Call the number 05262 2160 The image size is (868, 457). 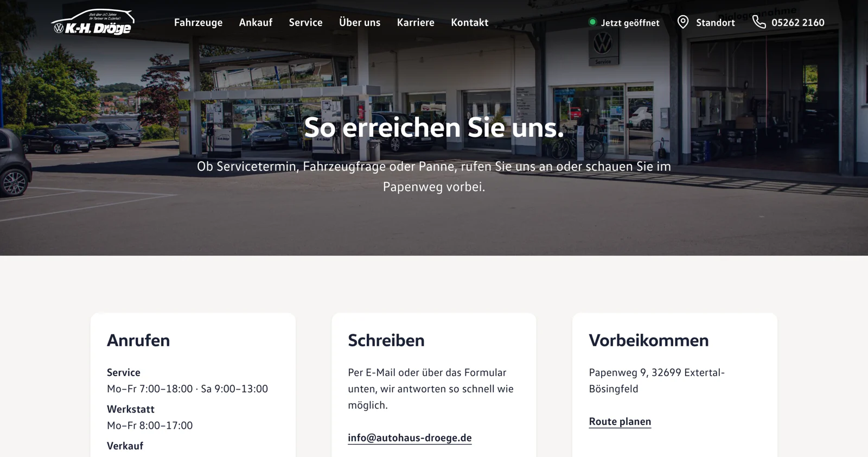coord(789,22)
